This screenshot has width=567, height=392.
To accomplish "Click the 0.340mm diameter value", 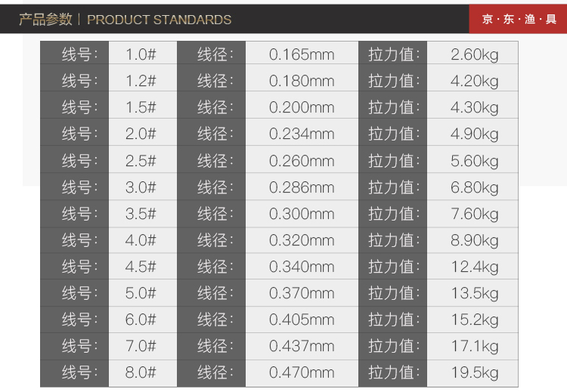I will point(302,267).
